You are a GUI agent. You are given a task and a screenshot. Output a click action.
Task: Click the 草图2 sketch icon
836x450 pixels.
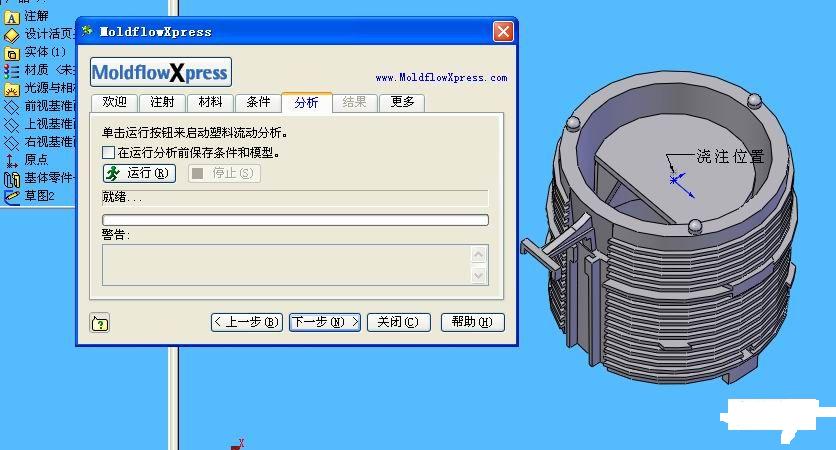pos(12,196)
